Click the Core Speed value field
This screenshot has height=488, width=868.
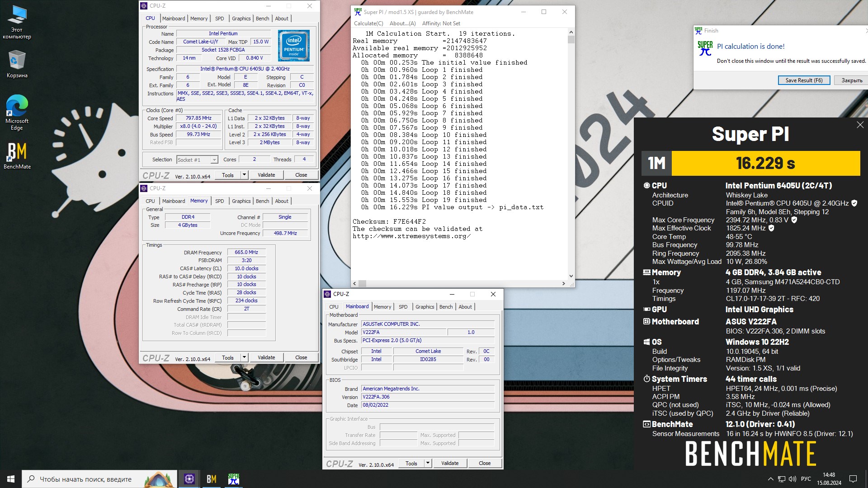click(x=198, y=118)
